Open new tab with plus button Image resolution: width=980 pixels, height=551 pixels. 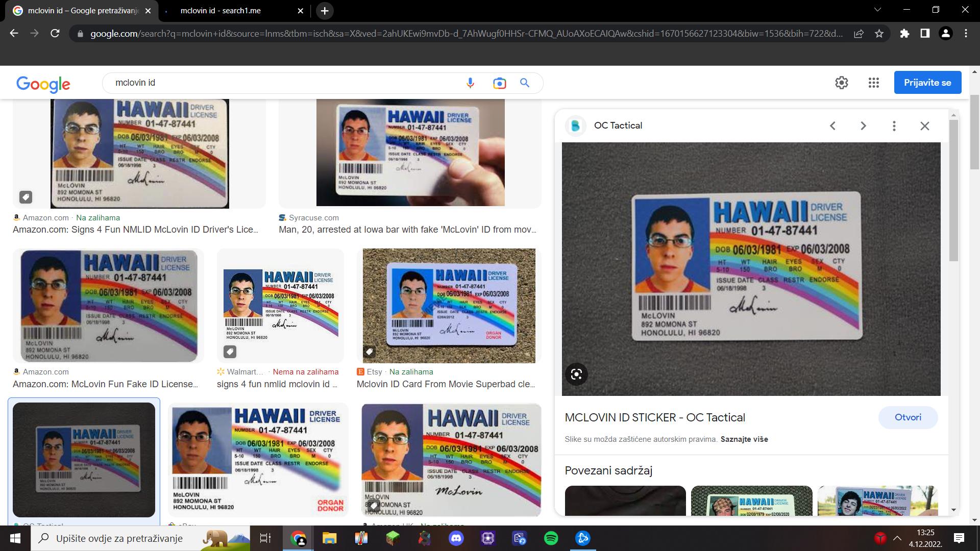325,11
